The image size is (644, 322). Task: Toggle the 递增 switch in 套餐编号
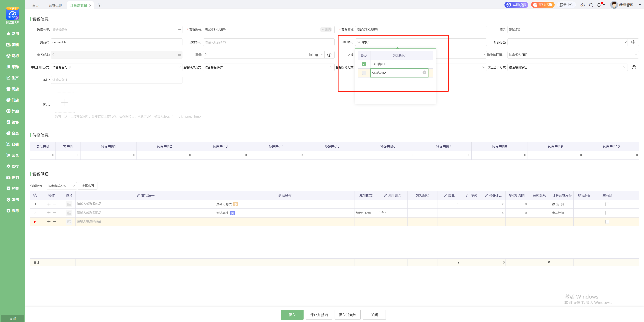[326, 30]
